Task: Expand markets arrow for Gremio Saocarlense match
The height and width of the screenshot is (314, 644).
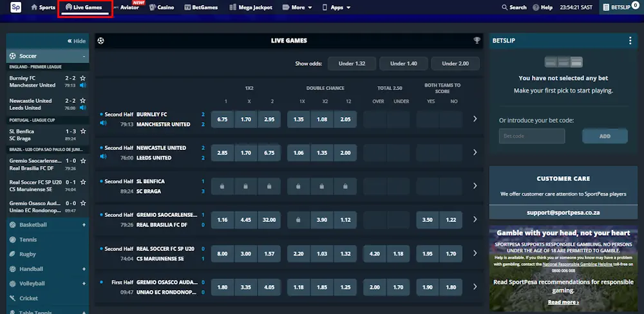Action: click(x=475, y=219)
